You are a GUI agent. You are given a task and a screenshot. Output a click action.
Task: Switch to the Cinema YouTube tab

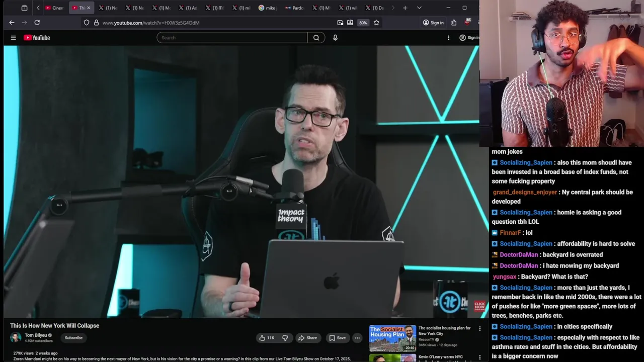pyautogui.click(x=55, y=8)
